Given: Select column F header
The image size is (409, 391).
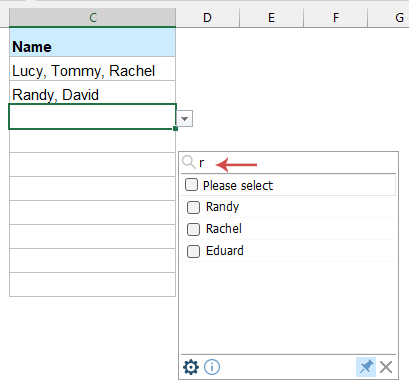Looking at the screenshot, I should [336, 17].
